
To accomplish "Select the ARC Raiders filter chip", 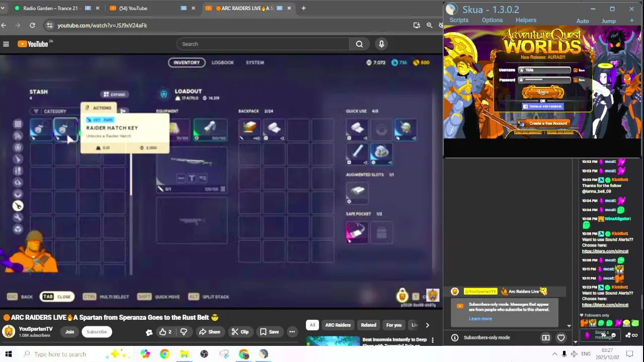I will (x=338, y=325).
